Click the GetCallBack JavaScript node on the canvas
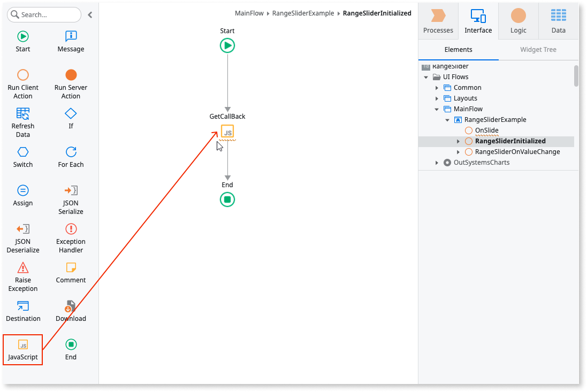Image resolution: width=587 pixels, height=392 pixels. click(x=227, y=132)
